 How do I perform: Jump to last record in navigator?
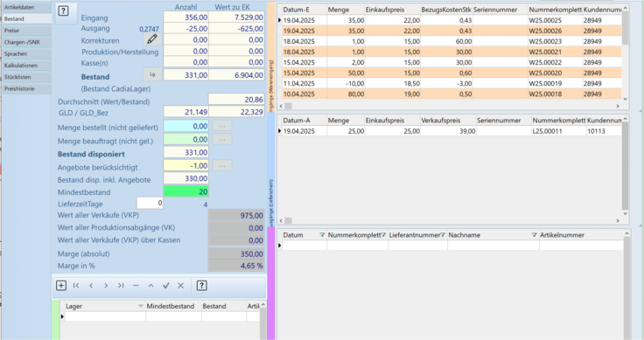tap(121, 286)
